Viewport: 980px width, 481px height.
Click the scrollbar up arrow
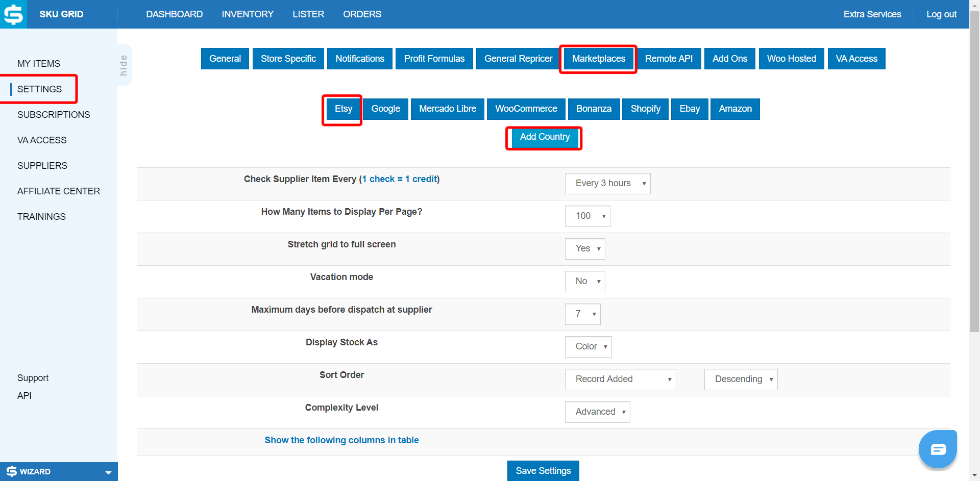pyautogui.click(x=974, y=5)
